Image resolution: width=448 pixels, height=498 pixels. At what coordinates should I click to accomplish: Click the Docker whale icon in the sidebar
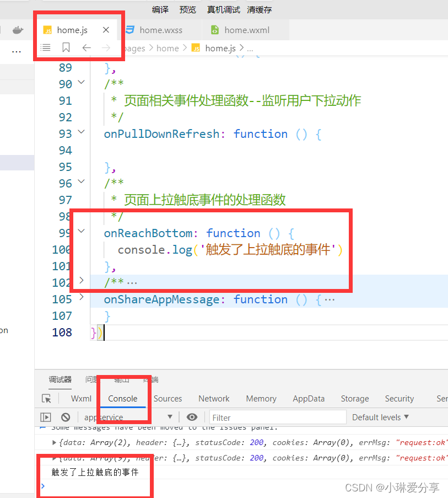coord(18,30)
